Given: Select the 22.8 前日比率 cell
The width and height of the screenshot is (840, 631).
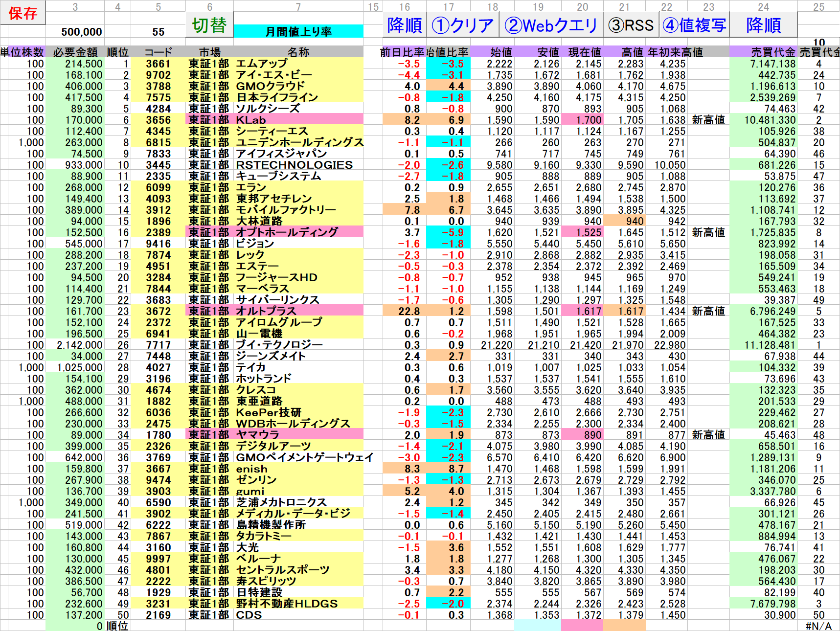Looking at the screenshot, I should coord(404,311).
